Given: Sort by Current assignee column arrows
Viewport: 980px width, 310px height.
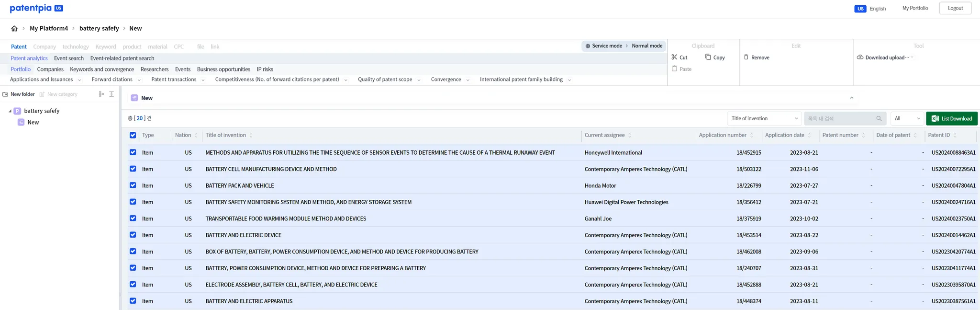Looking at the screenshot, I should point(630,135).
